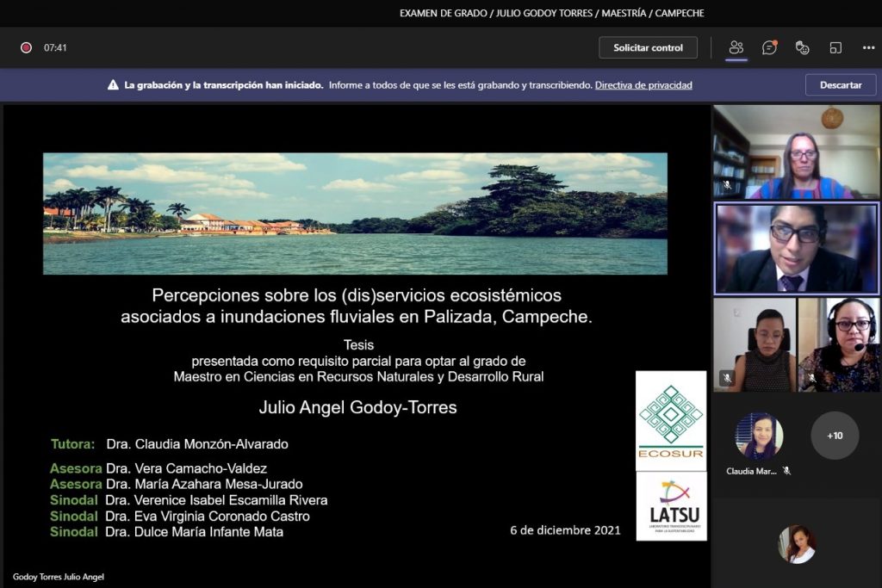Viewport: 882px width, 588px height.
Task: Click Dra. Eva Virginia Coronado Castro line
Action: [x=179, y=516]
